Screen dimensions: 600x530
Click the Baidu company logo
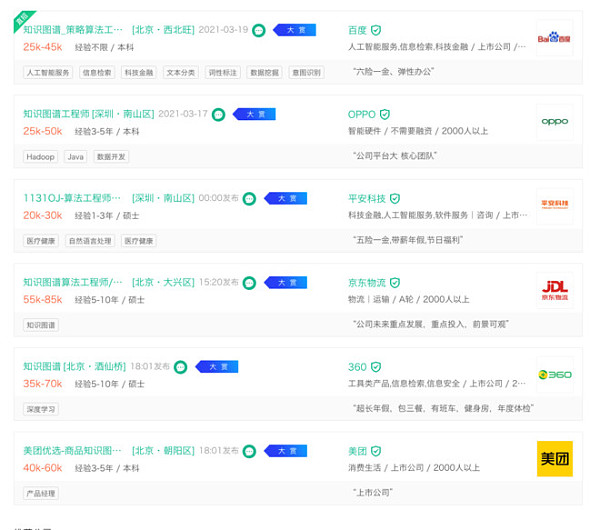554,39
